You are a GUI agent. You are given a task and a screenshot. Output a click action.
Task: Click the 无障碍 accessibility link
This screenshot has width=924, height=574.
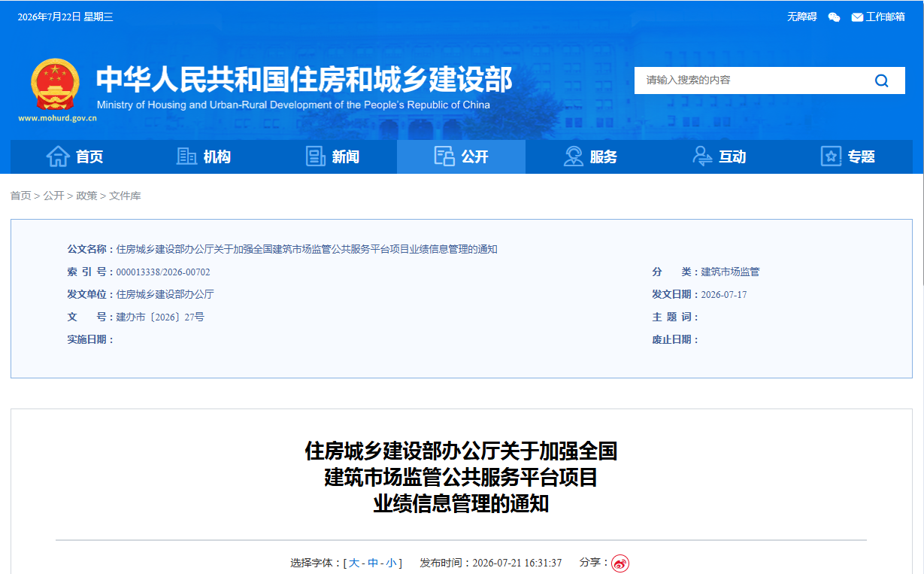coord(801,17)
